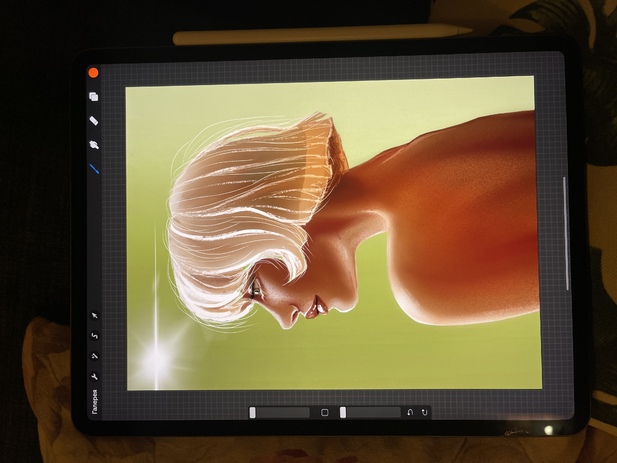Click the brush opacity slider near undo

tap(370, 412)
